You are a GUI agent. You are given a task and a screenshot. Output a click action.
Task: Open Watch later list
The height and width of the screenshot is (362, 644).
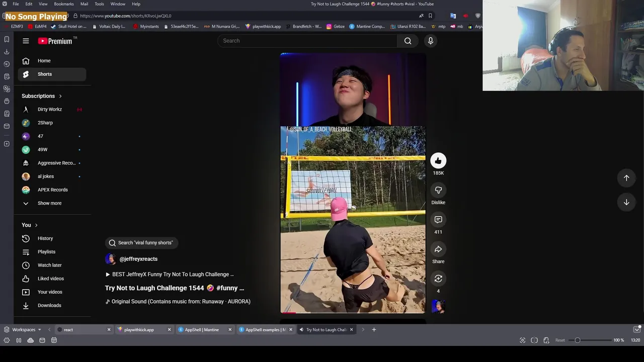click(52, 265)
